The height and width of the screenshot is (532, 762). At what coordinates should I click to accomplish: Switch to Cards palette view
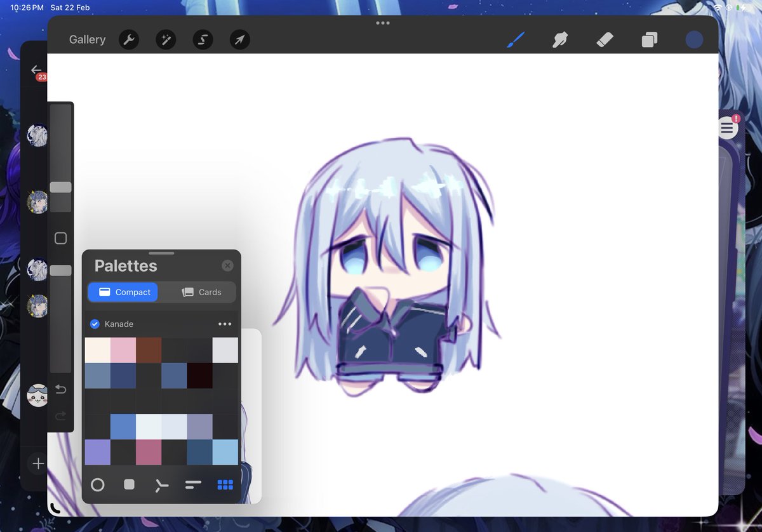click(201, 292)
